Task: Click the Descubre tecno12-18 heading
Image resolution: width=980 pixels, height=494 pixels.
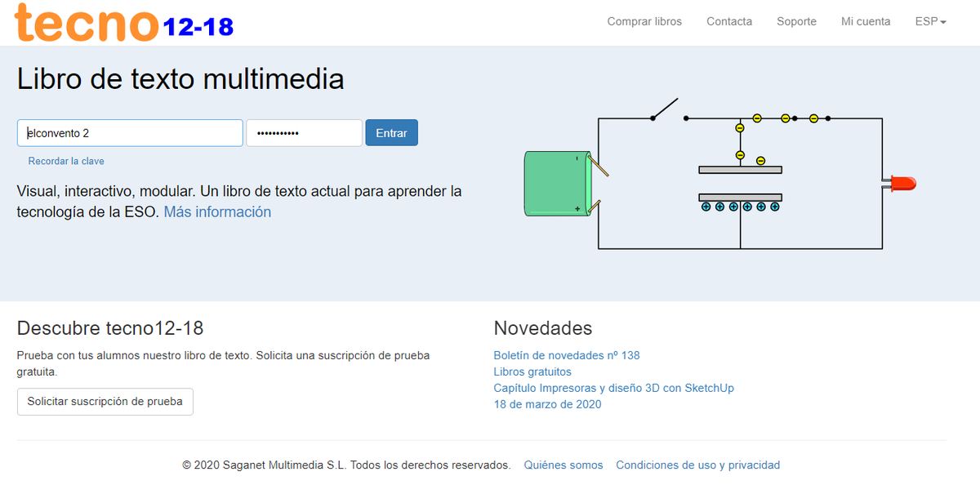Action: coord(110,328)
